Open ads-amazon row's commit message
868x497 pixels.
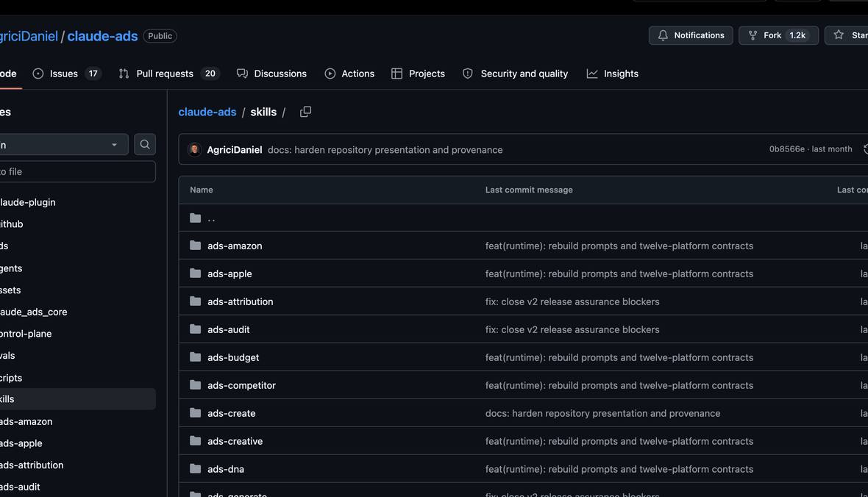point(619,246)
